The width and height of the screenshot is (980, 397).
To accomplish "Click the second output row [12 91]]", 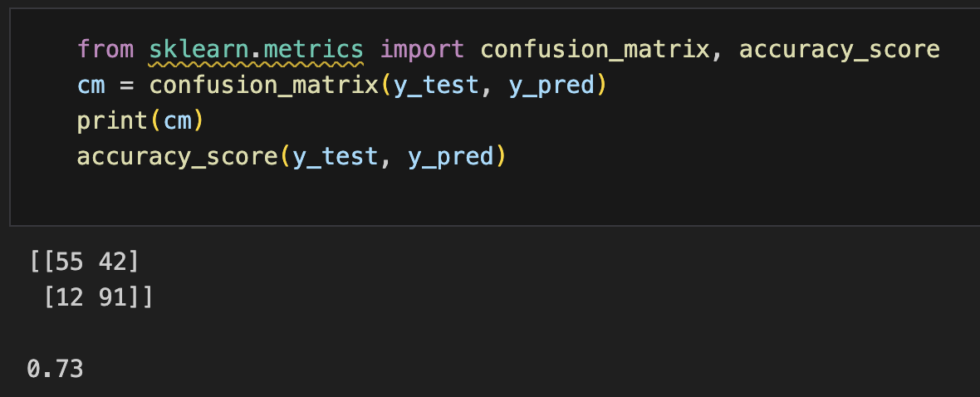I will (x=98, y=297).
